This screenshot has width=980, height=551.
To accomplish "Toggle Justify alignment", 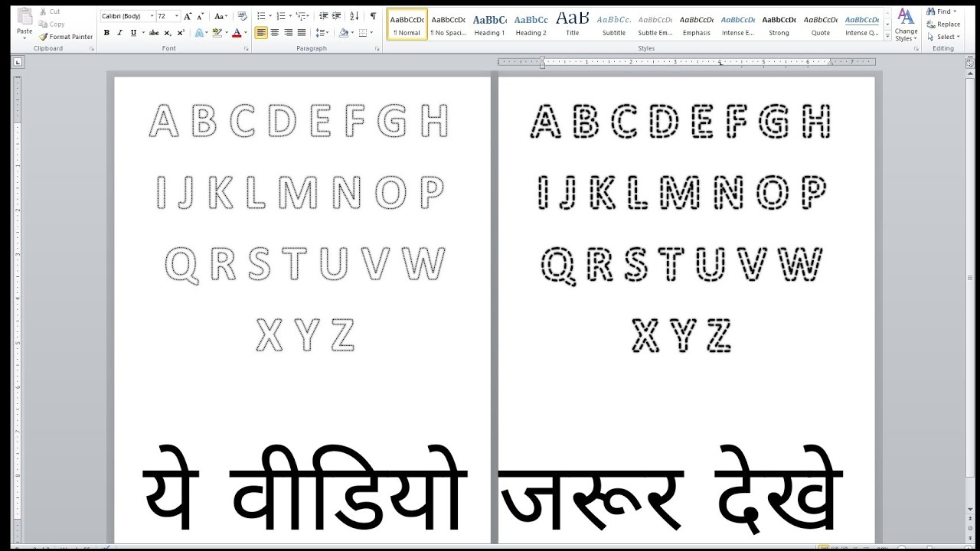I will [302, 33].
